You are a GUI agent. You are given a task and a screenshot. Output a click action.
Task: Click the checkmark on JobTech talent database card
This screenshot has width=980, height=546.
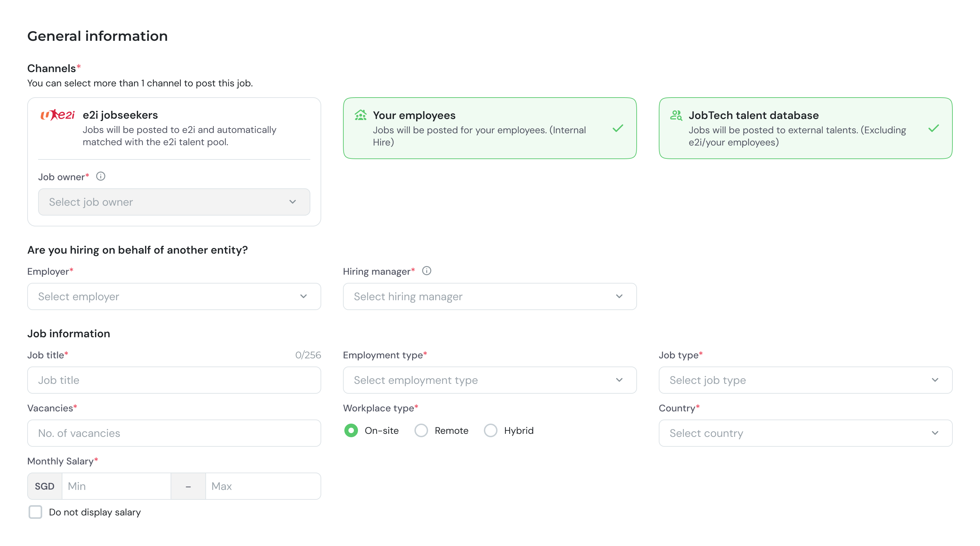click(934, 128)
